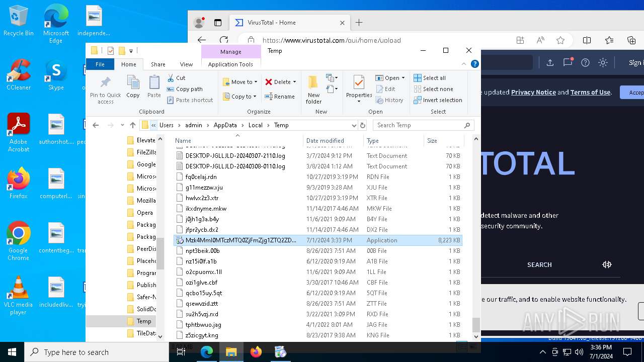
Task: Expand the address bar history dropdown
Action: [x=354, y=125]
